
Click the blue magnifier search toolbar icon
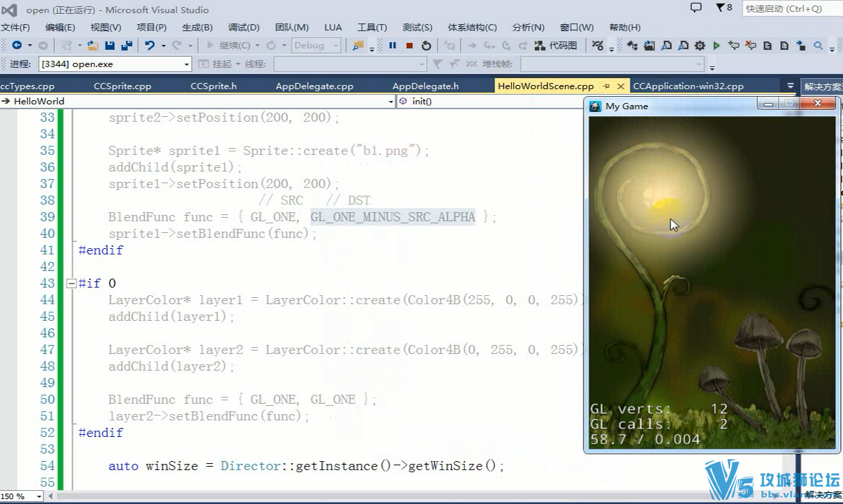click(818, 46)
